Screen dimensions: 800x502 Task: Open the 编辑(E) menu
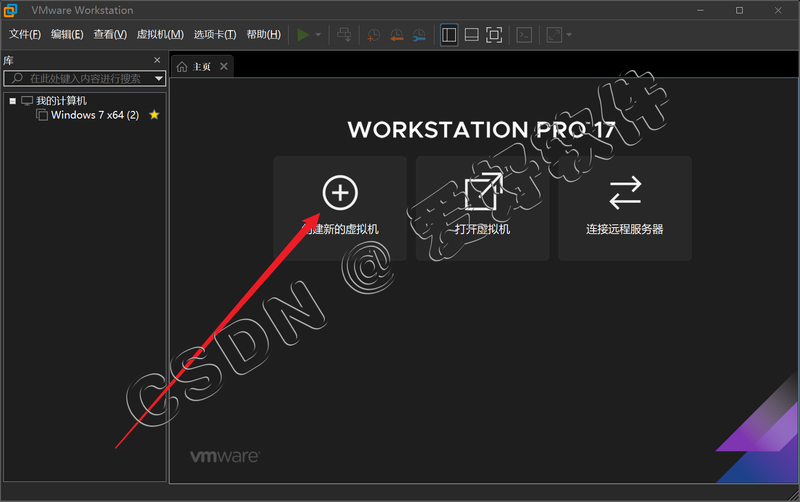pos(67,35)
